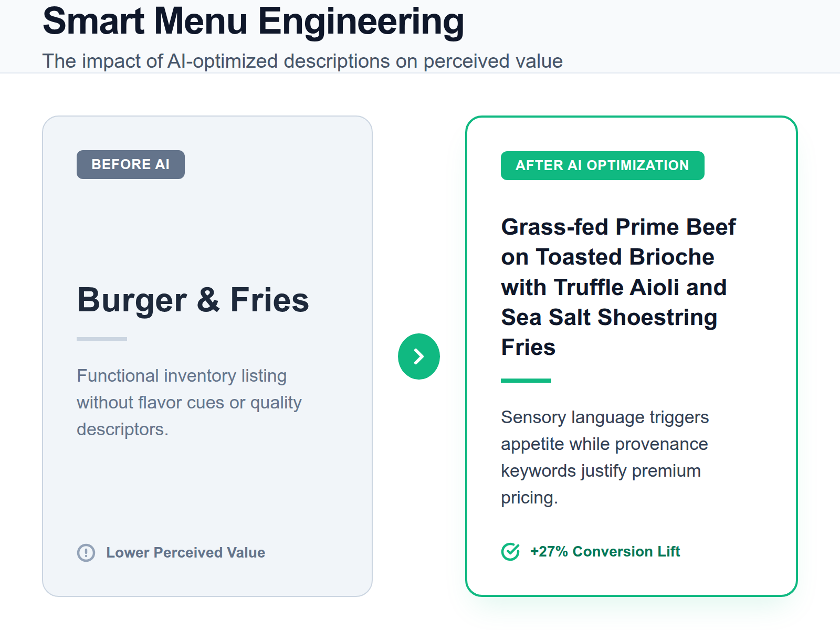Toggle the AFTER AI OPTIMIZATION state pill
Screen dimensions: 840x630
[602, 165]
